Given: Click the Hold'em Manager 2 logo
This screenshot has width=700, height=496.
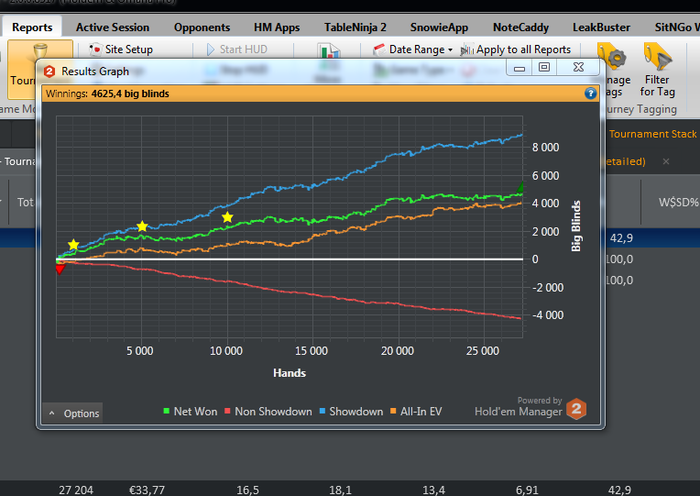Looking at the screenshot, I should tap(576, 408).
